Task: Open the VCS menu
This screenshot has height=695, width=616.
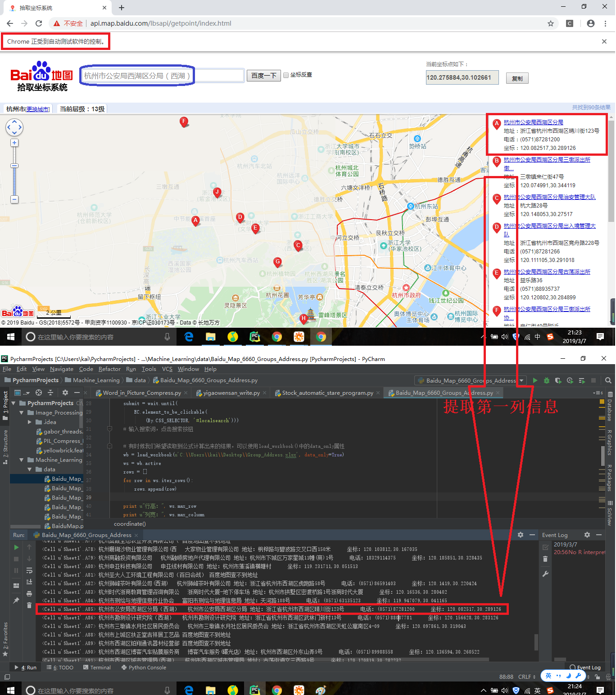Action: [x=167, y=369]
